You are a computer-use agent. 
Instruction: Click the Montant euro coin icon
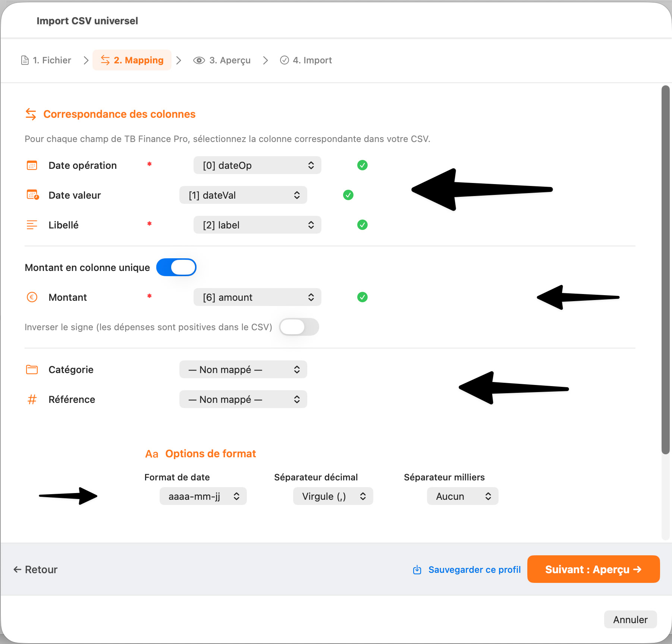(x=32, y=297)
